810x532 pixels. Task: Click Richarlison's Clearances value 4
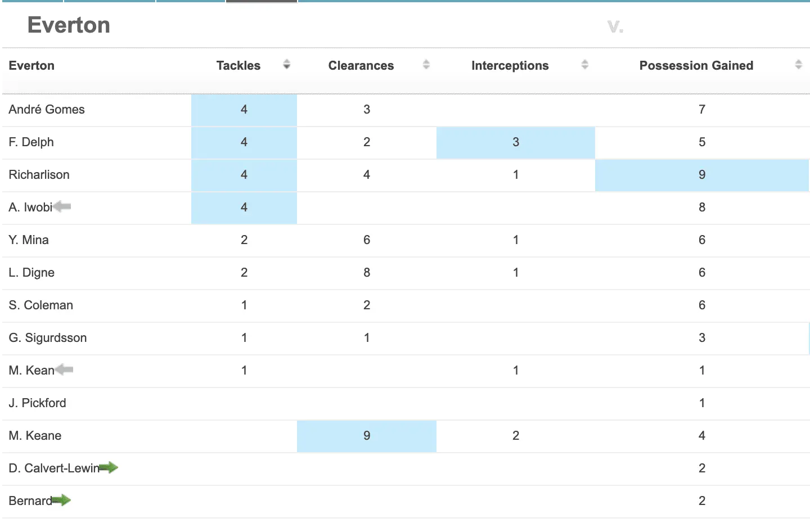367,175
